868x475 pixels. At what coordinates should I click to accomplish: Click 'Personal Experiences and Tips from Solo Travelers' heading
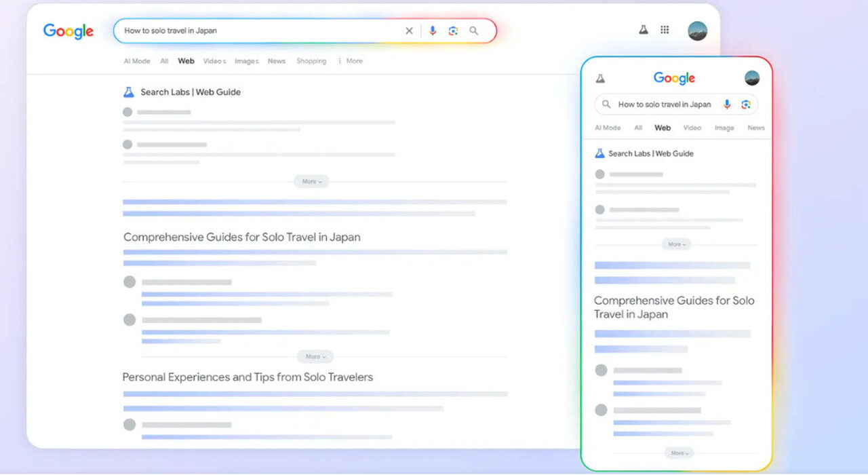tap(248, 377)
